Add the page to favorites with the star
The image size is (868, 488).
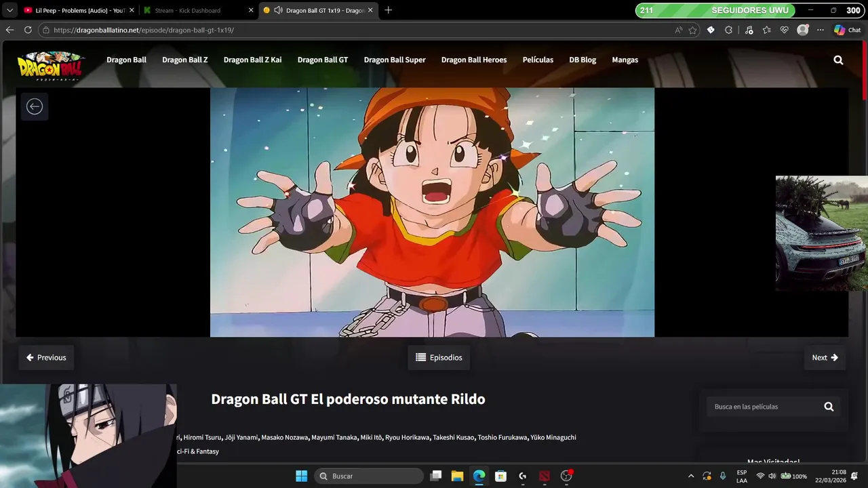click(x=692, y=30)
